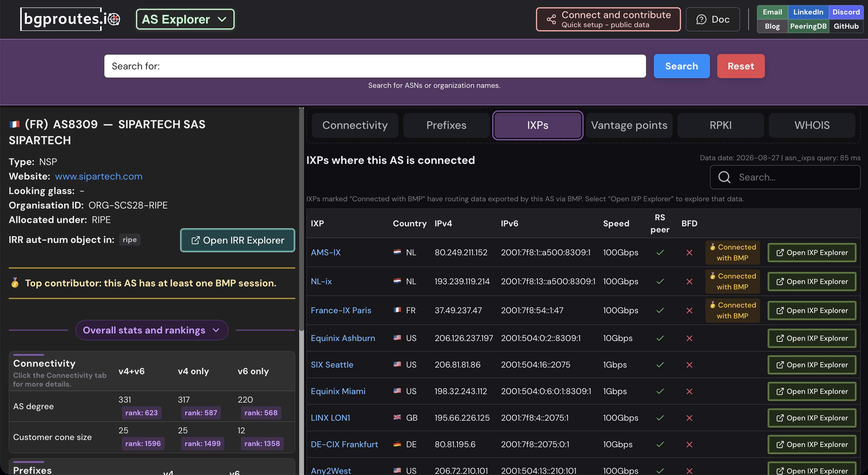Screen dimensions: 868x475
Task: Open IXP Explorer for AMS-IX
Action: [x=812, y=253]
